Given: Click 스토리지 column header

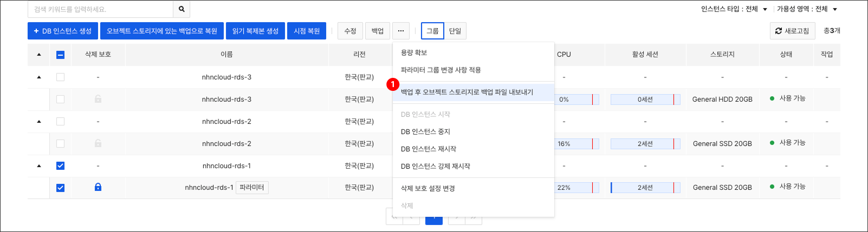Looking at the screenshot, I should click(x=722, y=55).
